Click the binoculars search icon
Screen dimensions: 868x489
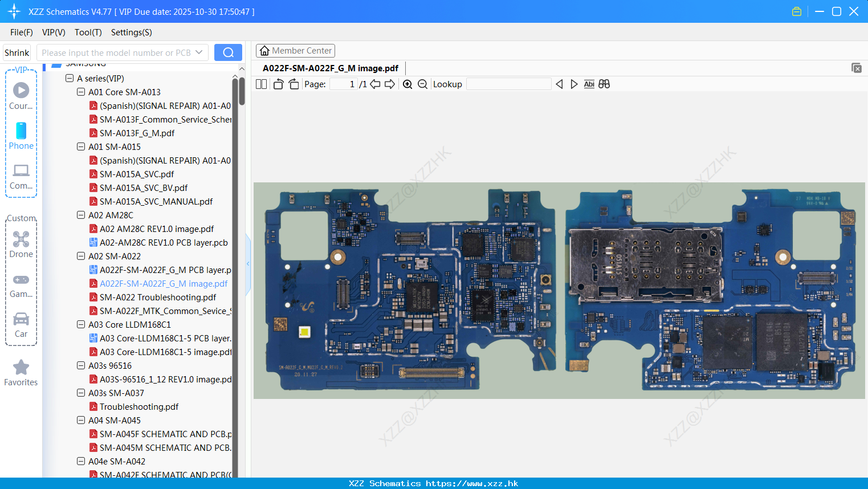tap(604, 84)
